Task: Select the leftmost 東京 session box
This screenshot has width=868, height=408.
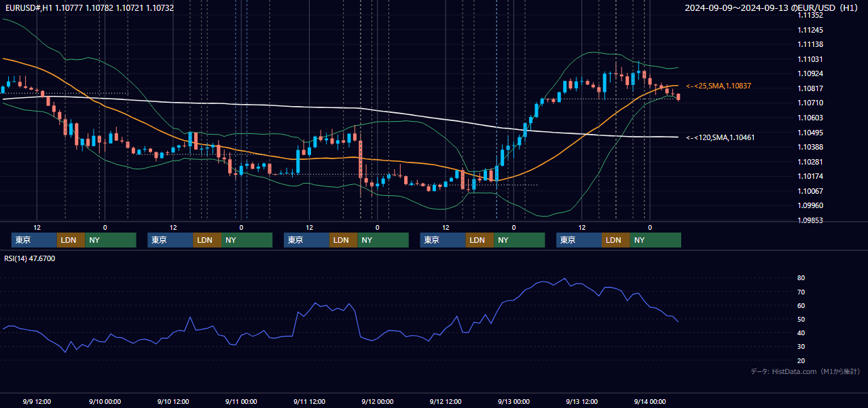Action: pyautogui.click(x=34, y=240)
